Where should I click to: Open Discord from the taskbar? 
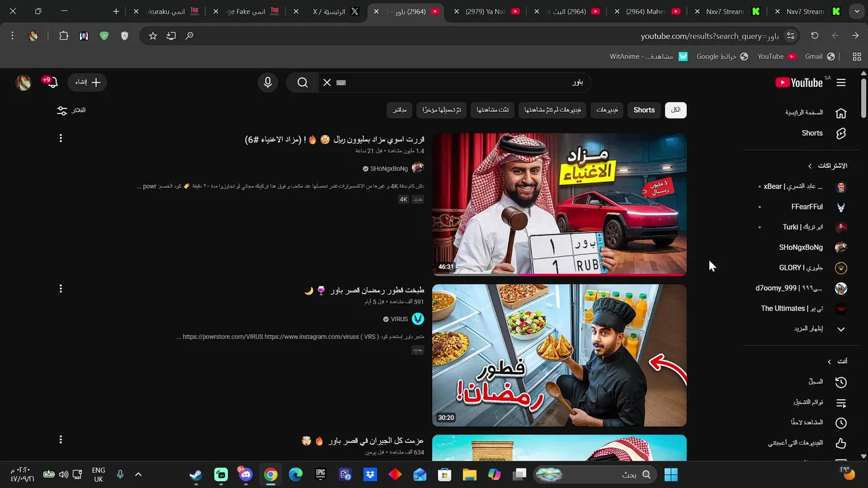[x=245, y=474]
